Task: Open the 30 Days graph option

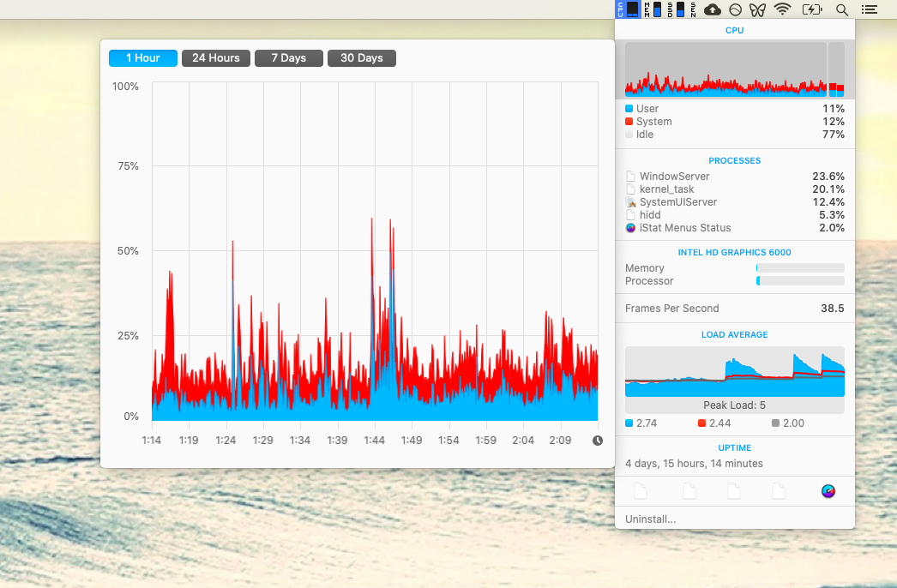Action: (361, 57)
